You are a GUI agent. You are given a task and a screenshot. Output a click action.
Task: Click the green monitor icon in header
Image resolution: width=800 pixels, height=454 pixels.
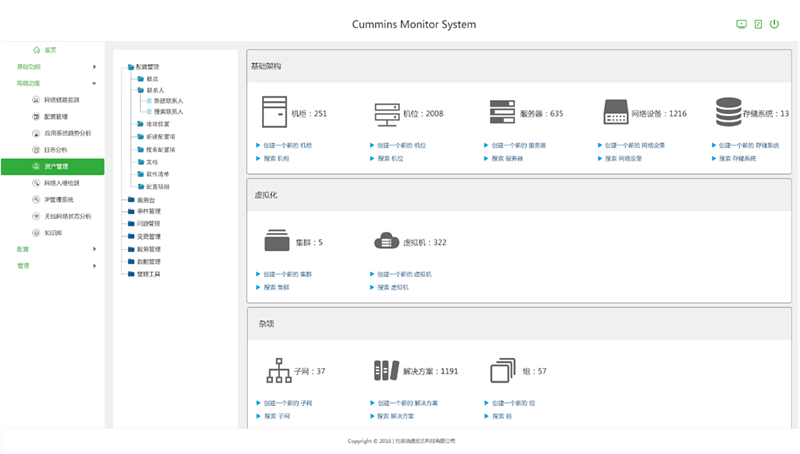pyautogui.click(x=741, y=24)
